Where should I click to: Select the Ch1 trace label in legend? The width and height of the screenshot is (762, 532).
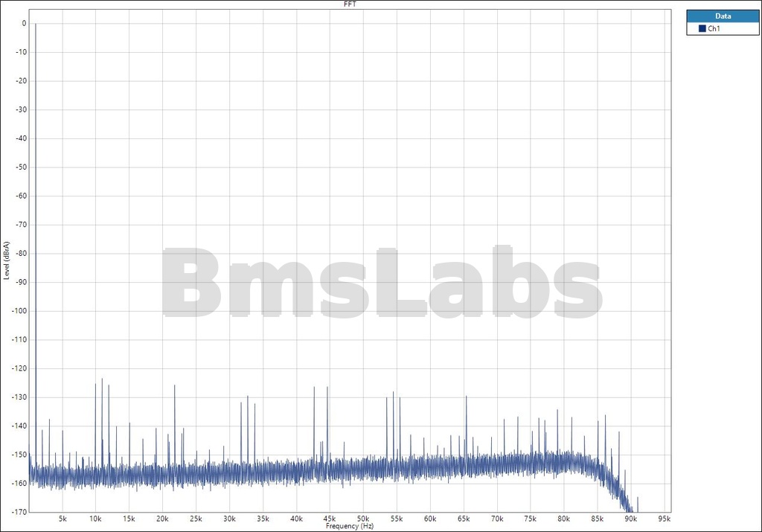tap(714, 29)
